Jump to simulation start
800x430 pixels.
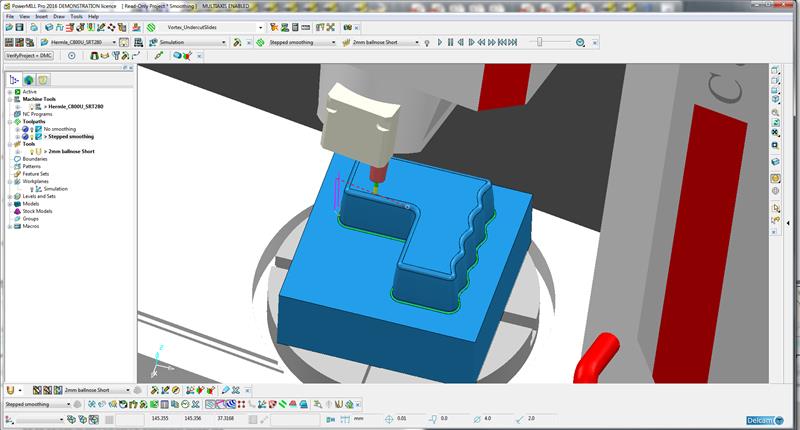coord(502,42)
